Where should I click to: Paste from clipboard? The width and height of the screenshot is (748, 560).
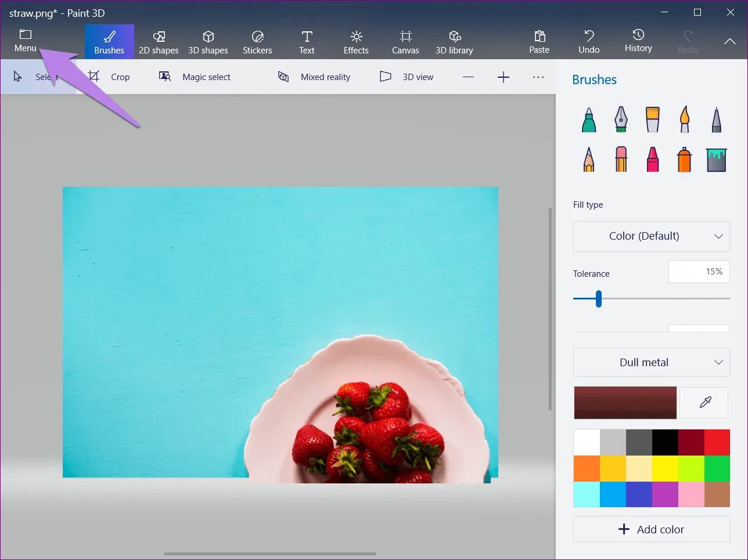coord(539,42)
